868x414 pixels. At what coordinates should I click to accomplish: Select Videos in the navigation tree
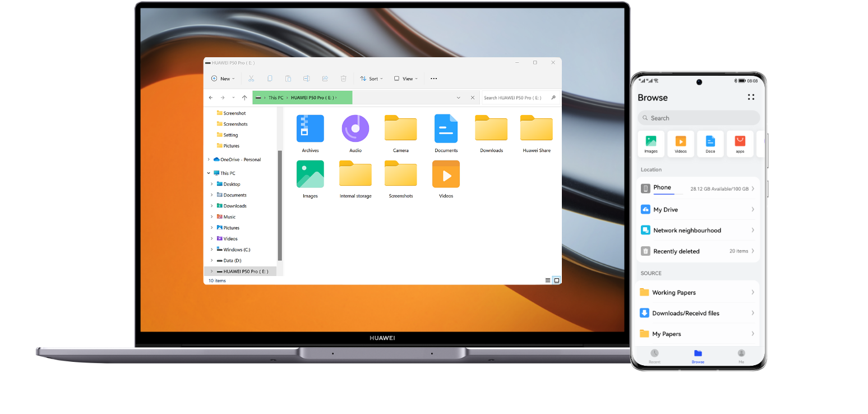pos(227,238)
